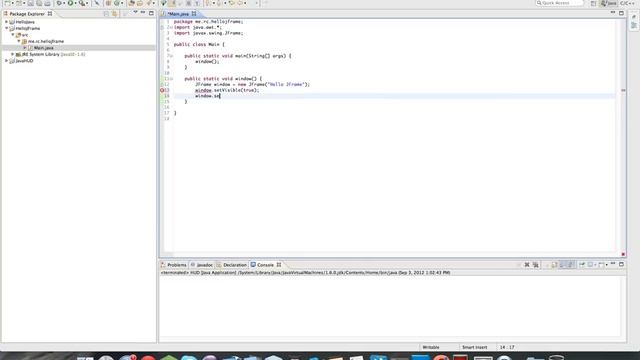640x360 pixels.
Task: Maximize the Console view
Action: click(x=621, y=264)
